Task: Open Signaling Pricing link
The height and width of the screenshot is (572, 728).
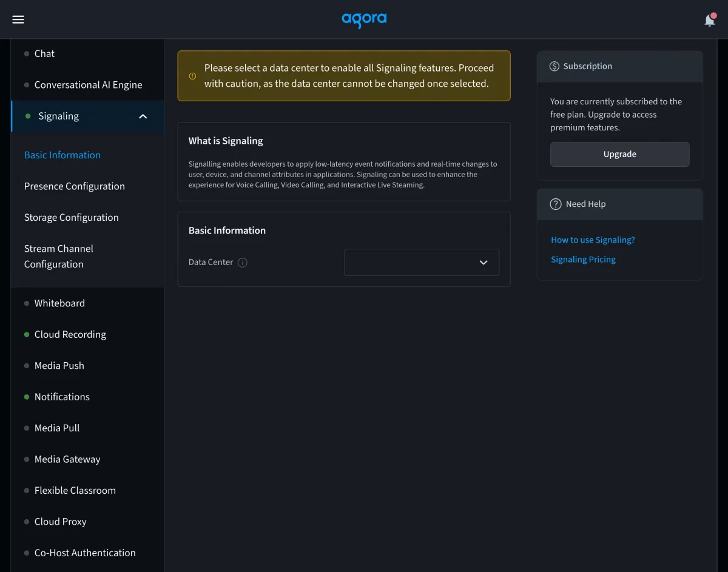Action: [583, 260]
